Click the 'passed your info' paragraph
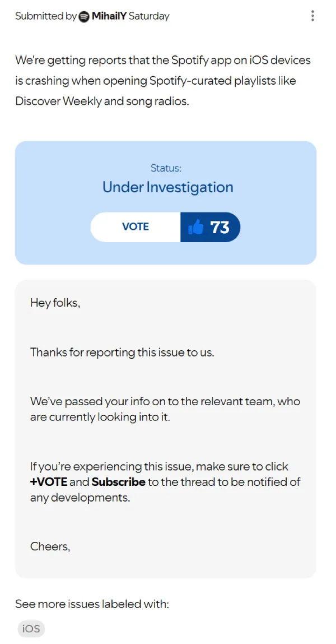 165,409
